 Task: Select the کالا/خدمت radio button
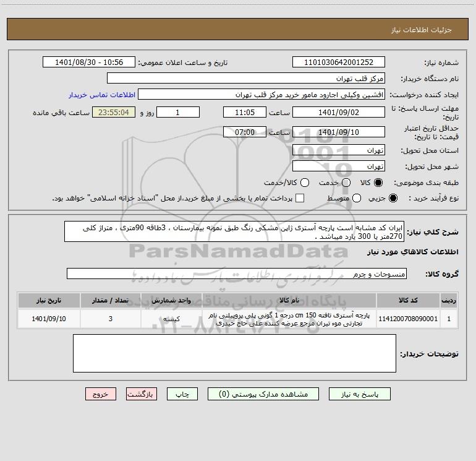[305, 183]
